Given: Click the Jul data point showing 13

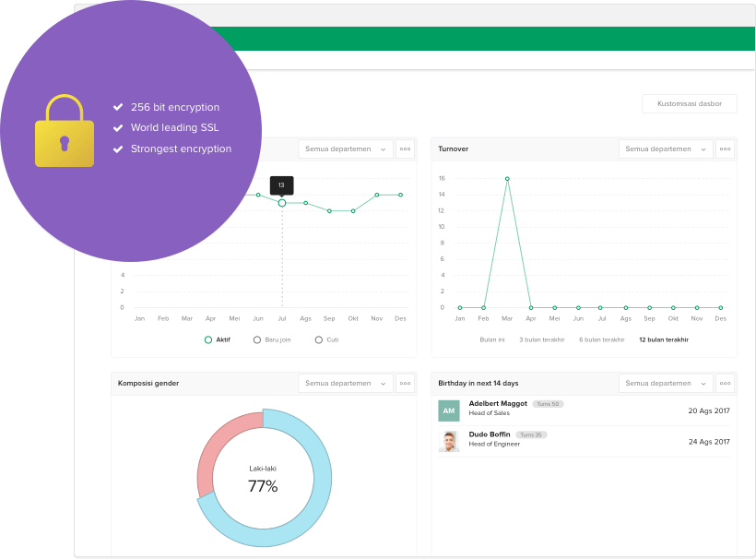Looking at the screenshot, I should (282, 203).
